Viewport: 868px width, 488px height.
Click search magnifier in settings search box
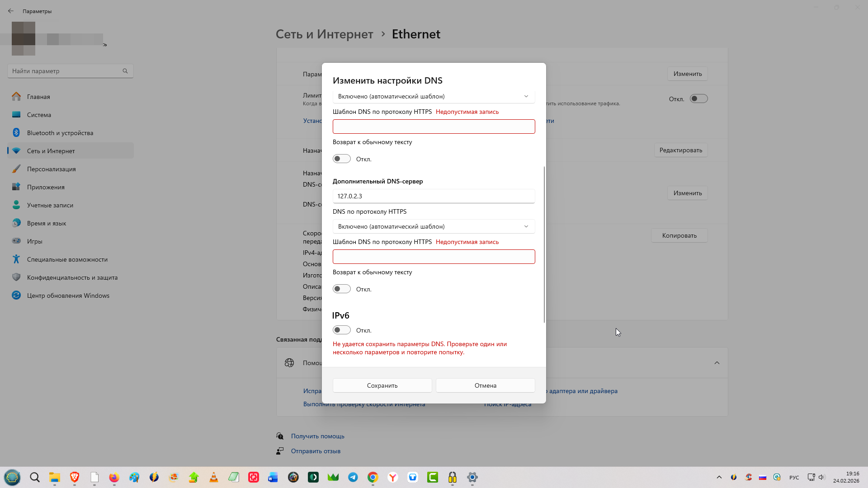pyautogui.click(x=125, y=71)
